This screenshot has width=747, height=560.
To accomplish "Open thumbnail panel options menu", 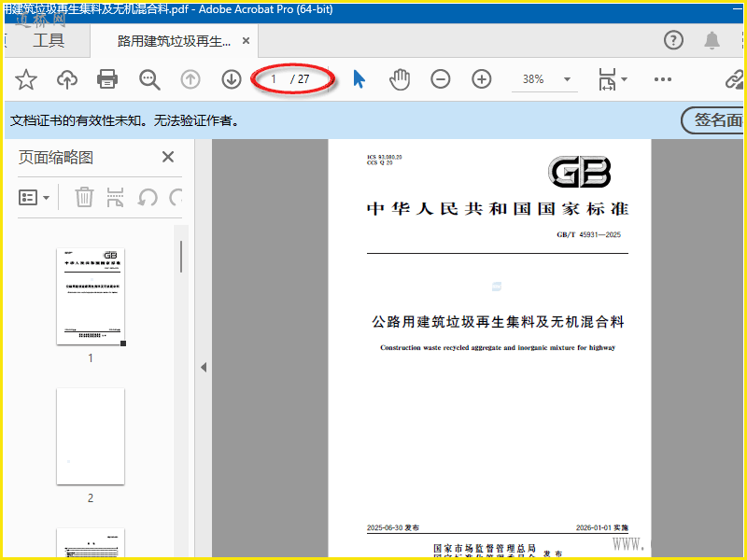I will tap(34, 197).
